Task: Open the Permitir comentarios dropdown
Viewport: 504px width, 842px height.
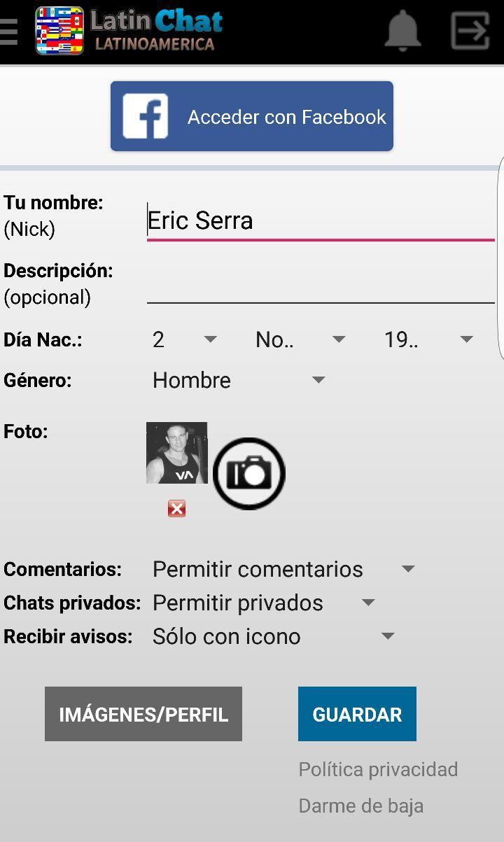Action: click(x=283, y=569)
